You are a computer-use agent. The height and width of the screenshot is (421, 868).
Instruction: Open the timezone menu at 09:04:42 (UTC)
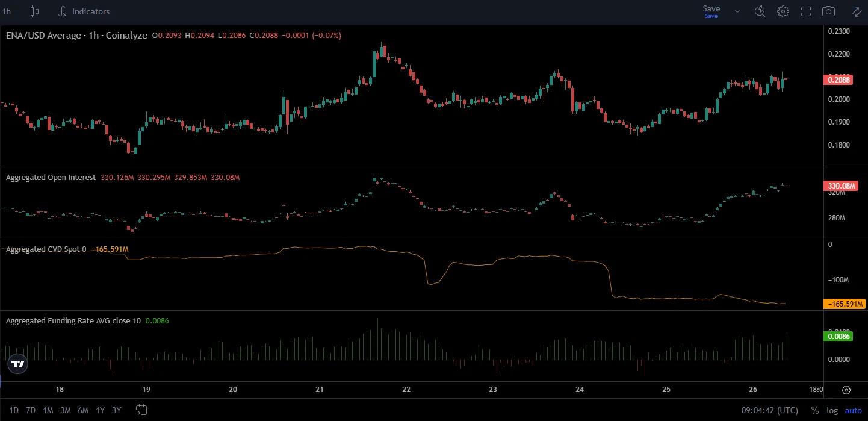pyautogui.click(x=770, y=411)
